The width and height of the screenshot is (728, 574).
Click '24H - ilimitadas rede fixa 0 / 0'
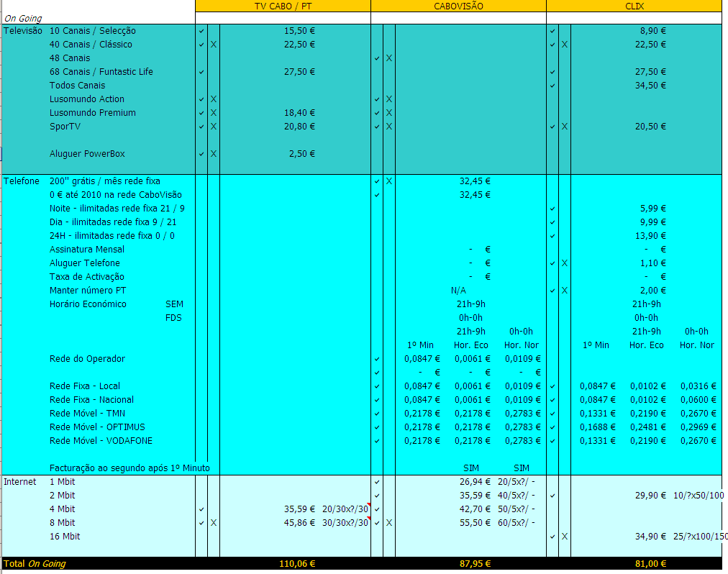(x=112, y=236)
